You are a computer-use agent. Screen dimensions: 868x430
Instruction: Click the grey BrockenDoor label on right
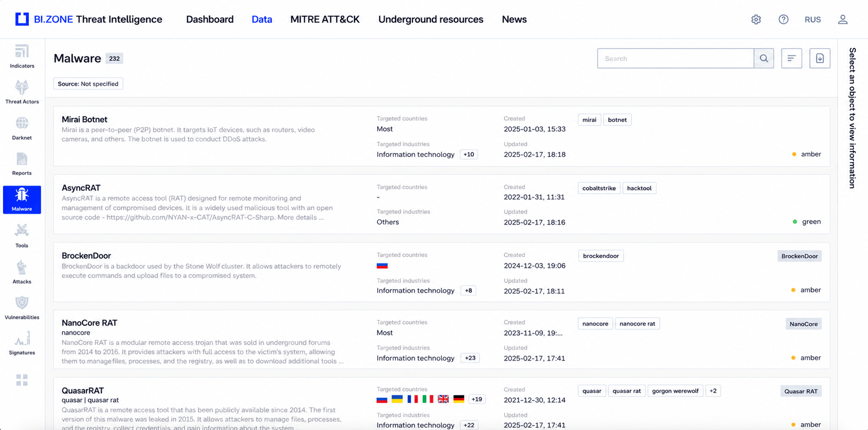click(x=799, y=256)
